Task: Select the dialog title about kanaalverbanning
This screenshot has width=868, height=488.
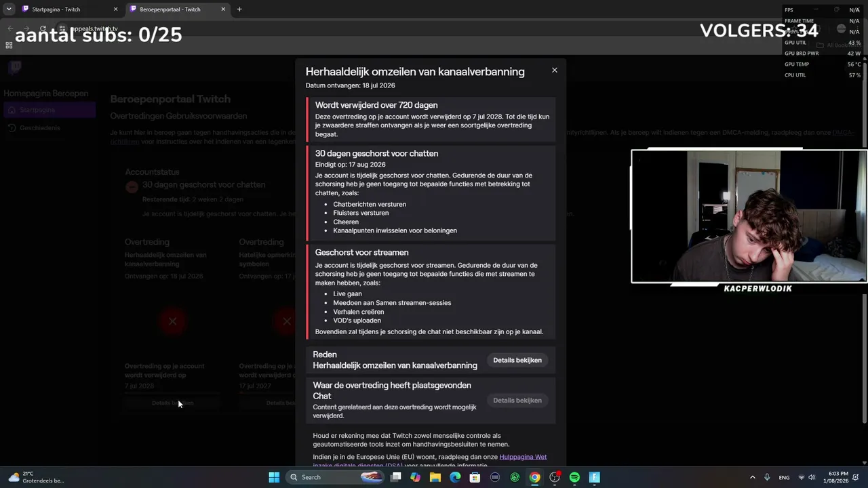Action: [415, 72]
